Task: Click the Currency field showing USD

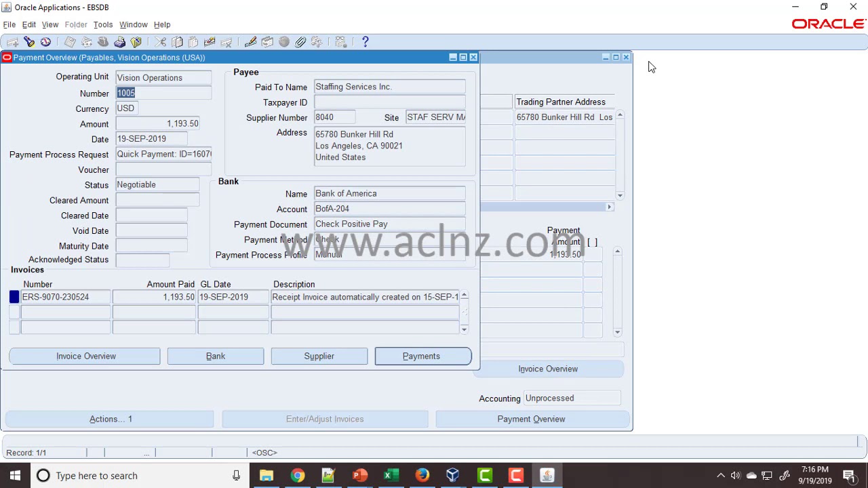Action: [x=127, y=108]
